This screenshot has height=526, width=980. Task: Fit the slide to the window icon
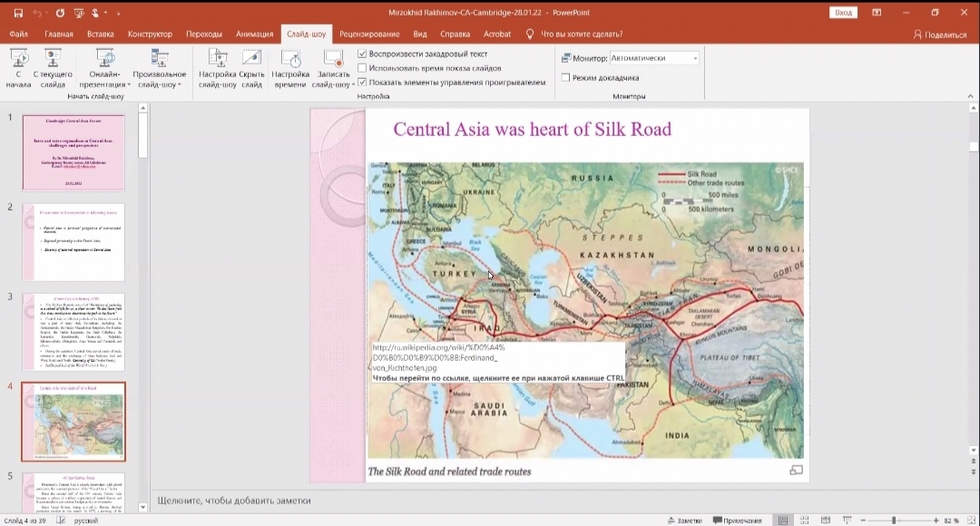971,521
